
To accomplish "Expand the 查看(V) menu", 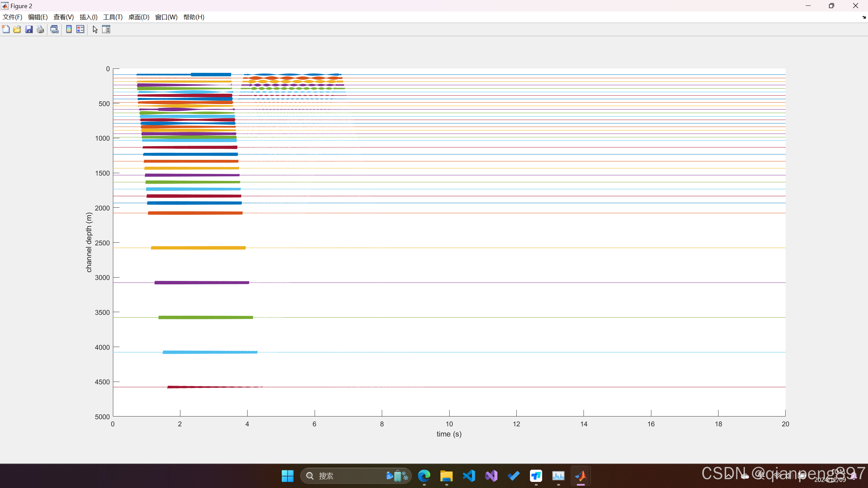I will point(63,17).
